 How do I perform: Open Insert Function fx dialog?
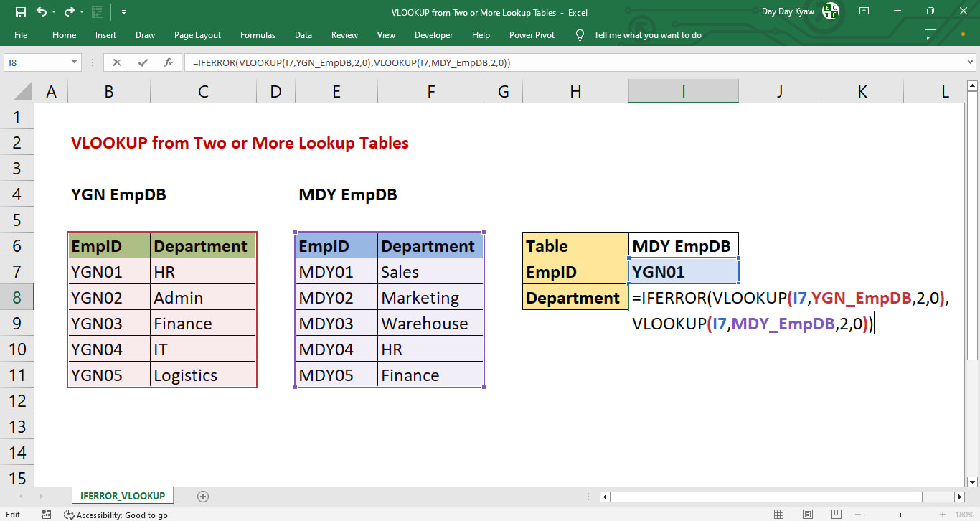169,62
